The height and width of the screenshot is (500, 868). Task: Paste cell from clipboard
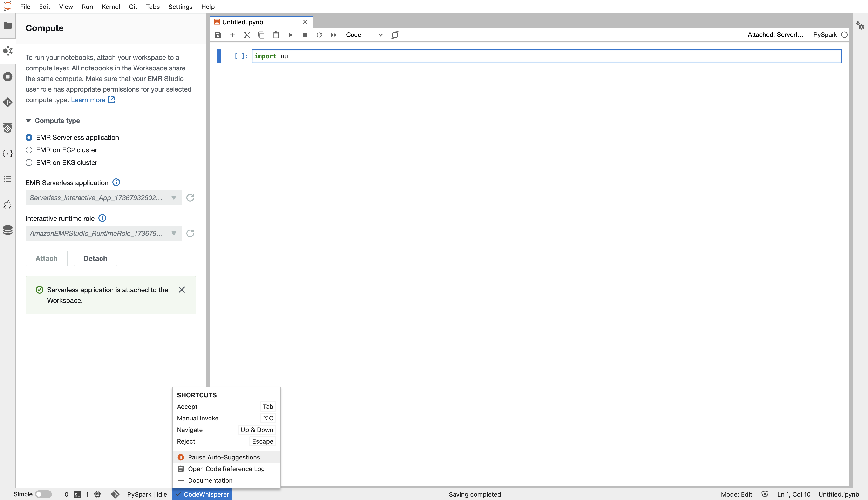(276, 35)
